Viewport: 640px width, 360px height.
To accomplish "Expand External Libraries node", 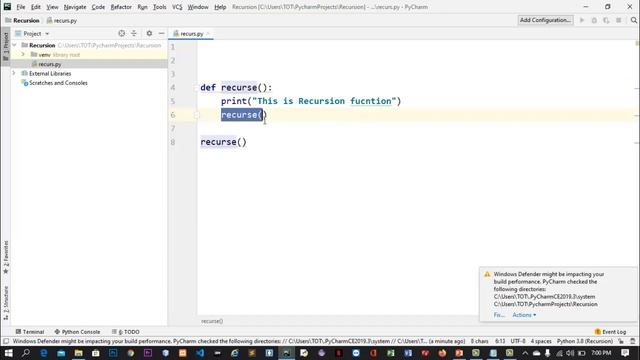I will 14,73.
